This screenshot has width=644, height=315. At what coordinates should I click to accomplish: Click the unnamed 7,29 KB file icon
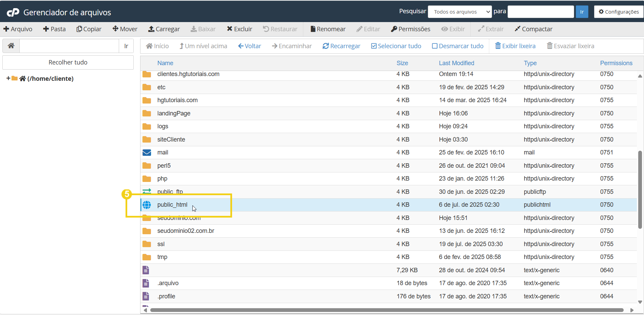(146, 270)
